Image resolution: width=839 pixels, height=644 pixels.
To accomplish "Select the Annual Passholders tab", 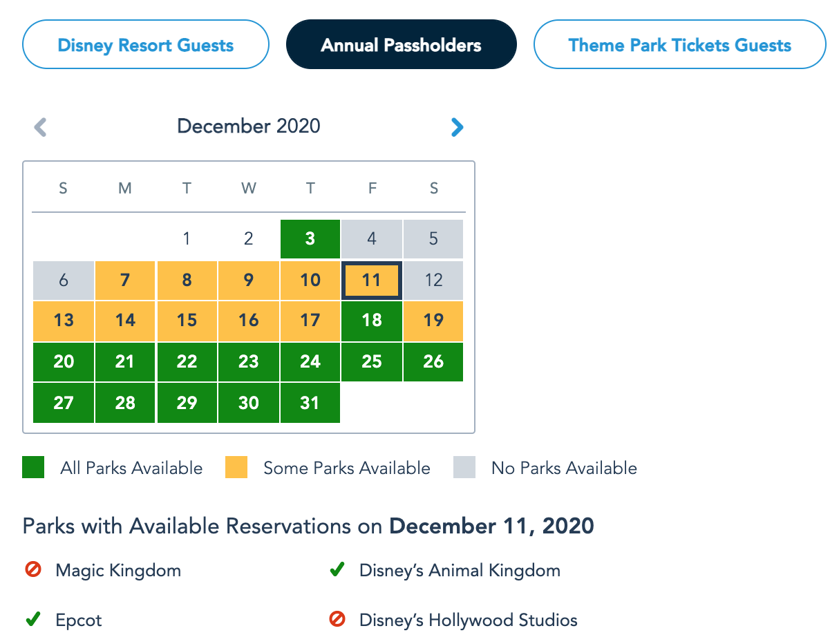I will point(401,46).
